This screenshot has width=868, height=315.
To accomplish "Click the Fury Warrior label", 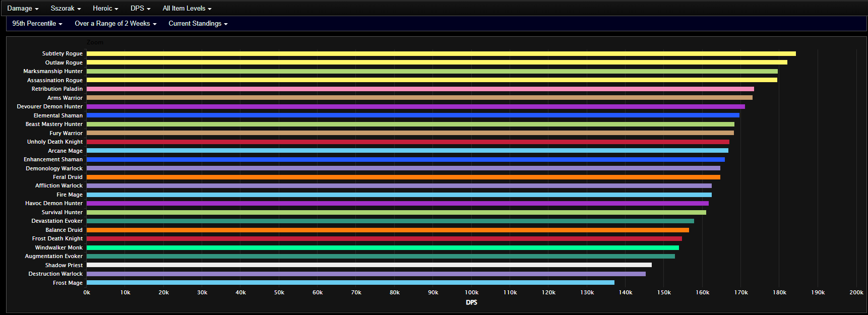I will click(x=66, y=133).
